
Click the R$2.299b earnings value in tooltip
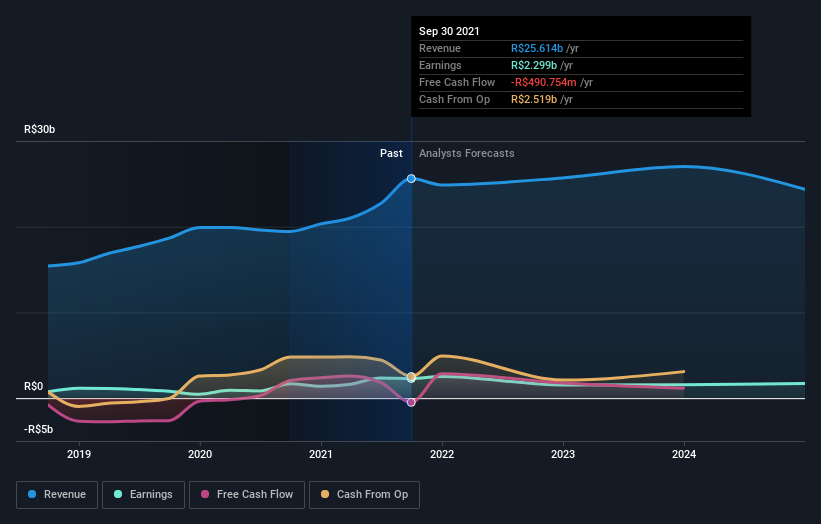tap(534, 65)
